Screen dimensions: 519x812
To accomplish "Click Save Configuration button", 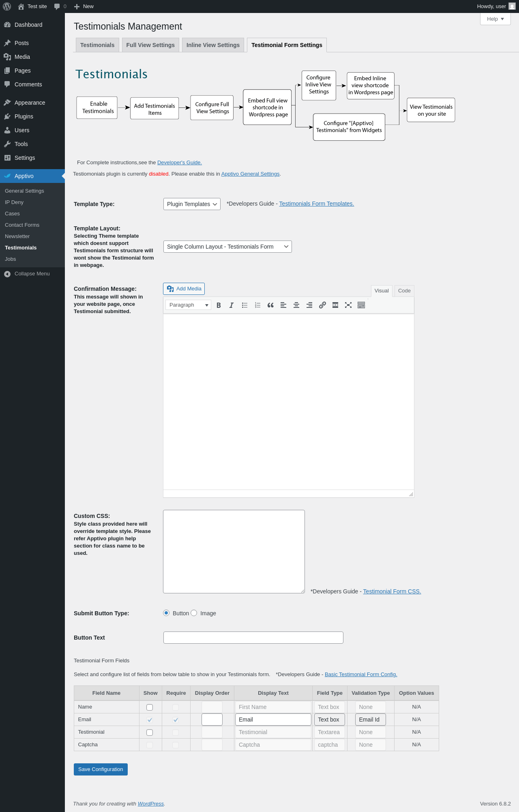I will pos(101,769).
